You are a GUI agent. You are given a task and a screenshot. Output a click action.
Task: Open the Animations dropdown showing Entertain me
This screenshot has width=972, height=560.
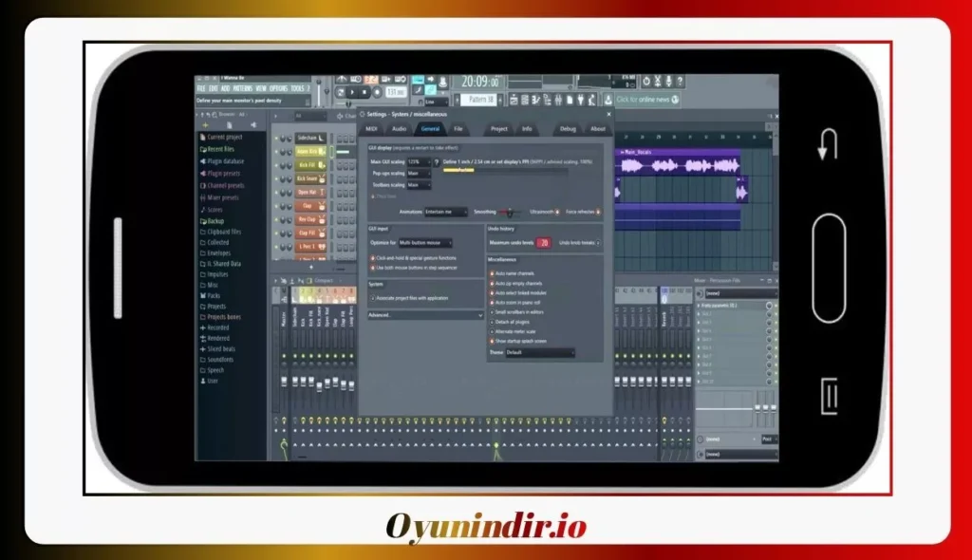[x=446, y=212]
